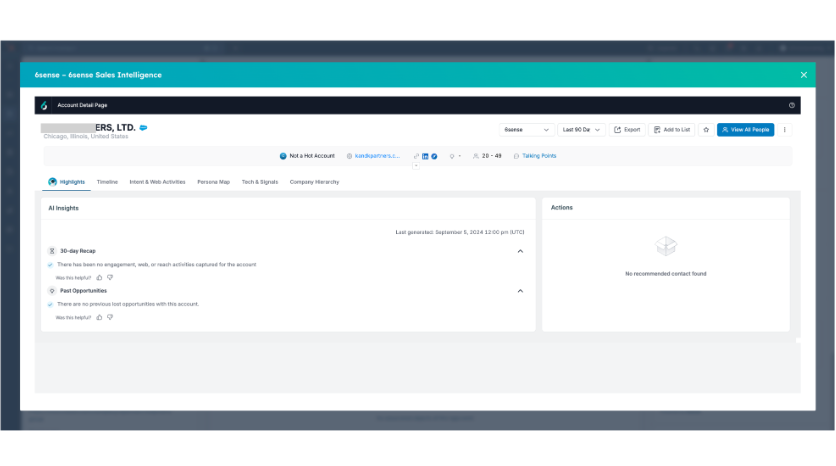
Task: Open the LinkedIn profile icon
Action: point(425,156)
